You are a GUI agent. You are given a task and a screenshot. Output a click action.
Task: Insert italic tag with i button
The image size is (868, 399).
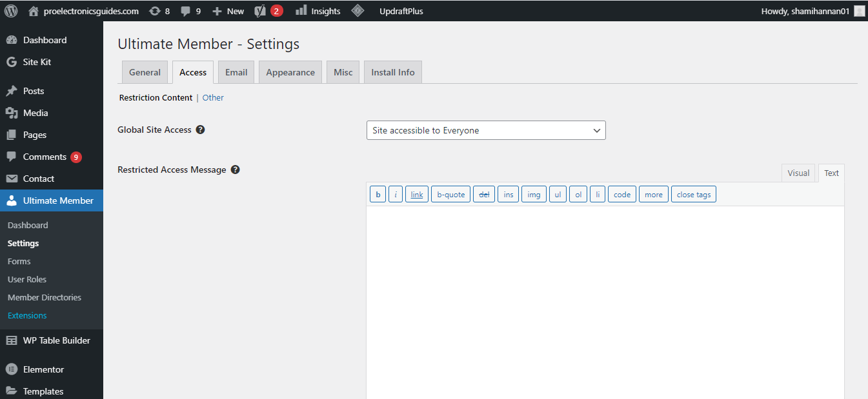396,194
